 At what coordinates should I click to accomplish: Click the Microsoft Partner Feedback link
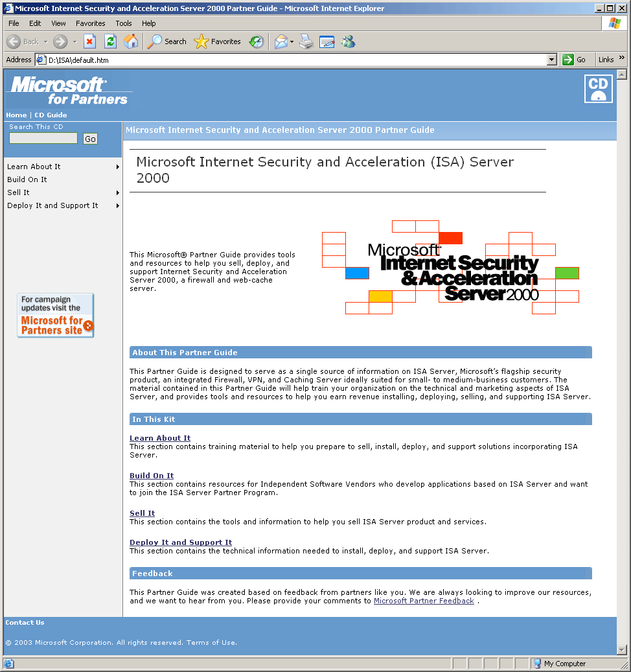(424, 601)
